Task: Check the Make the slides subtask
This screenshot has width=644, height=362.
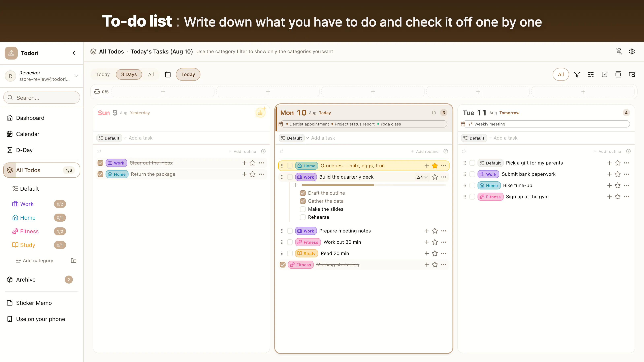Action: click(x=303, y=209)
